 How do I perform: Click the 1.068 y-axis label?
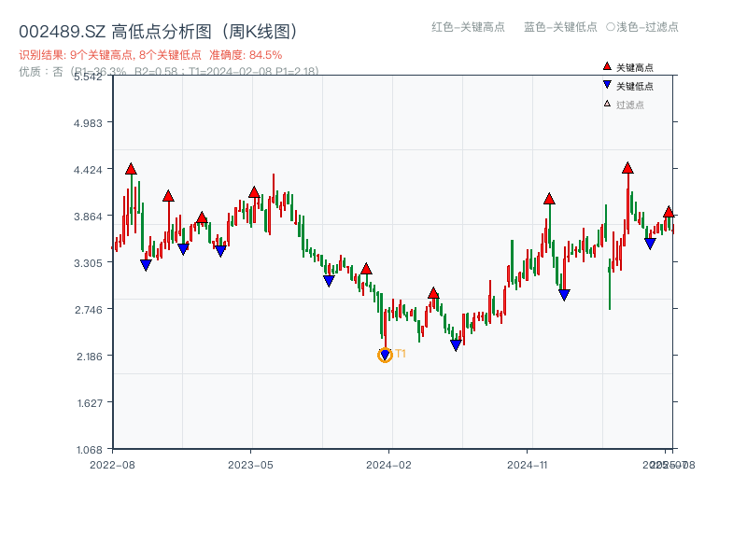pos(89,450)
